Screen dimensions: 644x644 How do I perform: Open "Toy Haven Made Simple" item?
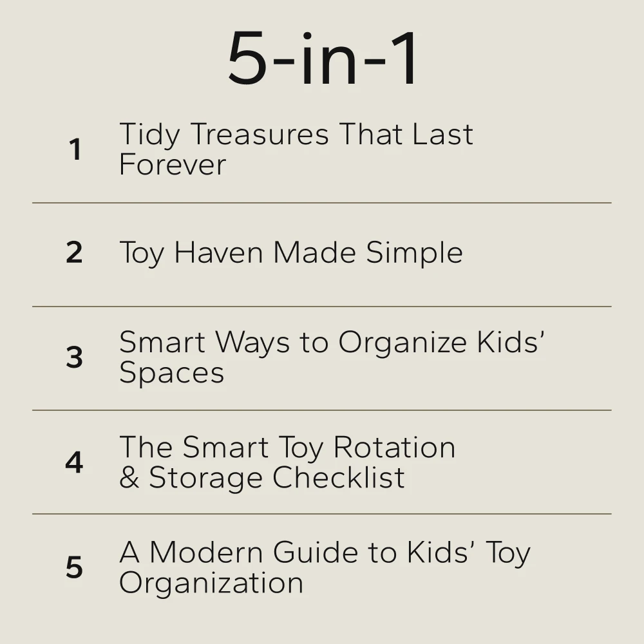pyautogui.click(x=290, y=252)
